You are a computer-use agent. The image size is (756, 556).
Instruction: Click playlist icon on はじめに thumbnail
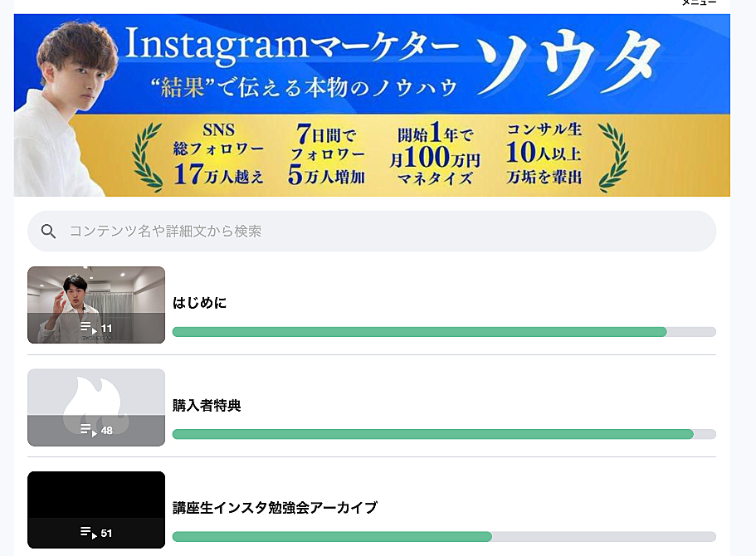pos(89,328)
